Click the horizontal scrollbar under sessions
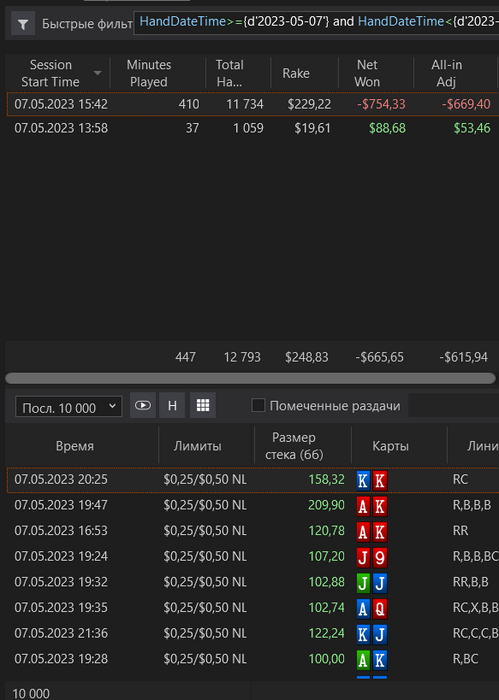This screenshot has width=499, height=700. coord(250,379)
